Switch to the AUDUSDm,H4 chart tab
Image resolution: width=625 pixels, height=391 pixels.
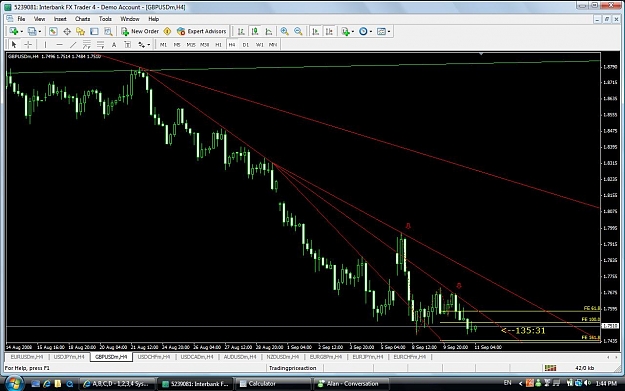click(x=240, y=357)
